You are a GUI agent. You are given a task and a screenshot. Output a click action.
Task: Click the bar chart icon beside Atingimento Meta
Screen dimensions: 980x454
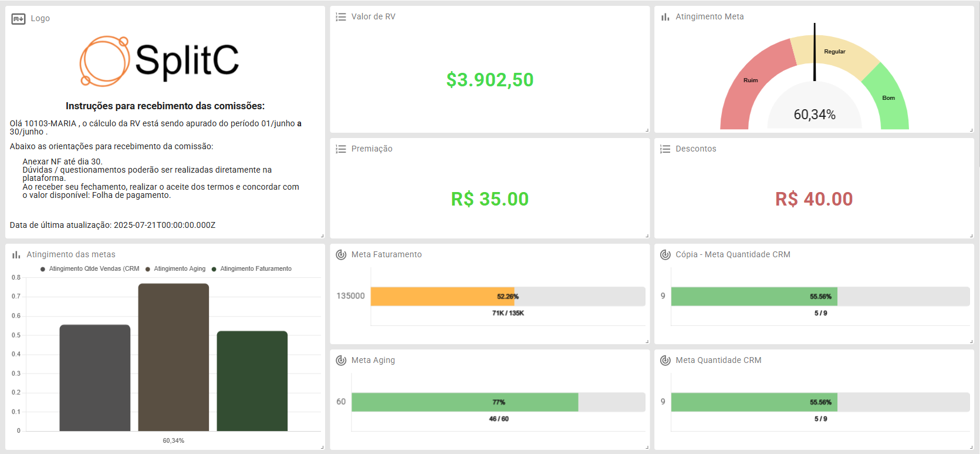[665, 17]
